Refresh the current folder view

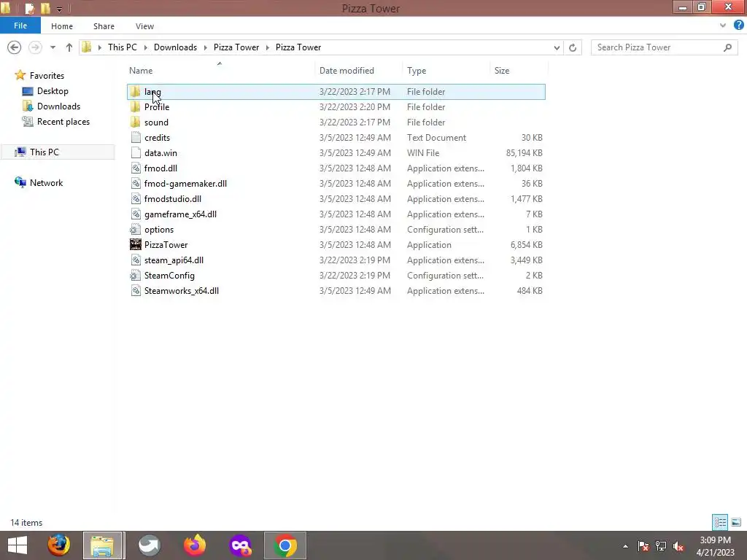point(573,47)
